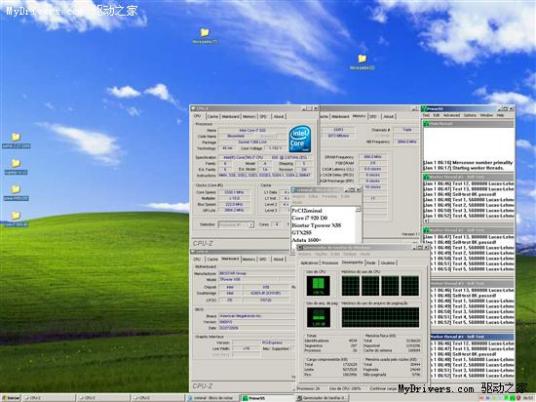Switch to Aplicativos tab in Task Manager

(309, 263)
